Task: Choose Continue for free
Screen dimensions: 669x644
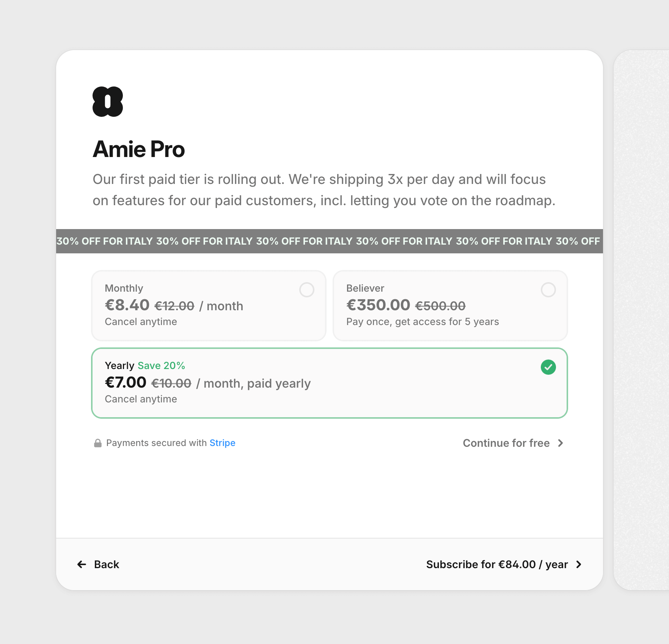Action: 506,443
